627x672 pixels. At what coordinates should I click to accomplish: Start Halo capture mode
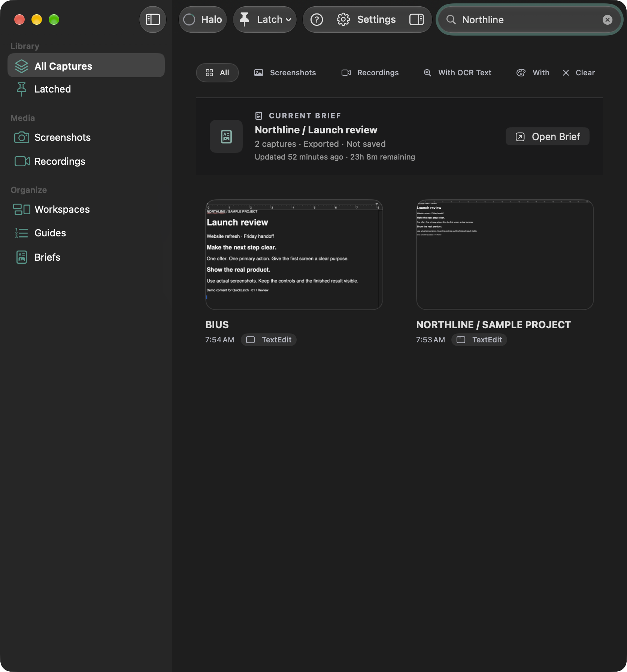203,19
